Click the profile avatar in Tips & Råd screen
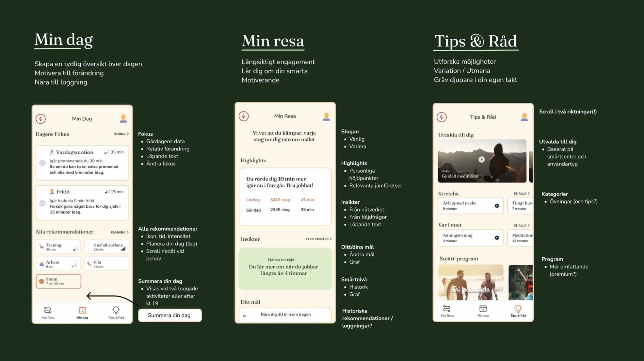This screenshot has height=361, width=644. (x=524, y=117)
